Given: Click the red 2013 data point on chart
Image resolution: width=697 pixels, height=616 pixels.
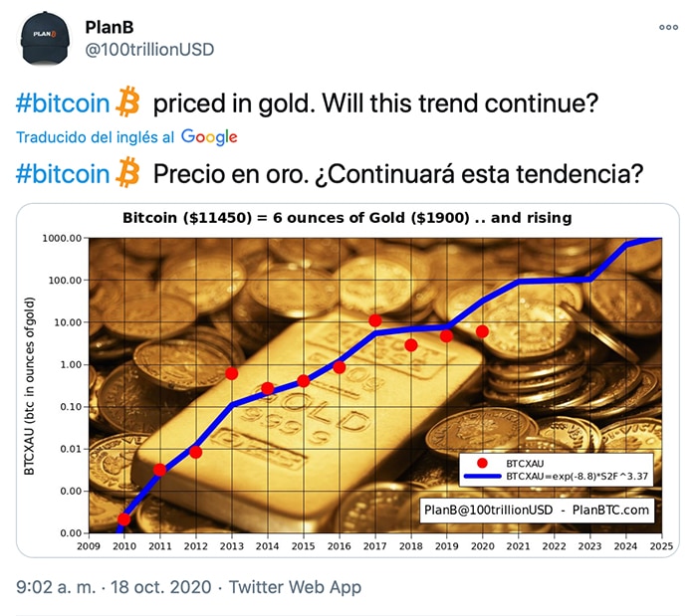Looking at the screenshot, I should tap(232, 373).
